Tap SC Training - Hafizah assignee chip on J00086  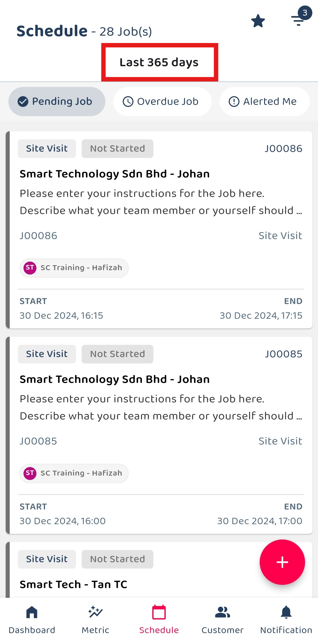(x=74, y=268)
